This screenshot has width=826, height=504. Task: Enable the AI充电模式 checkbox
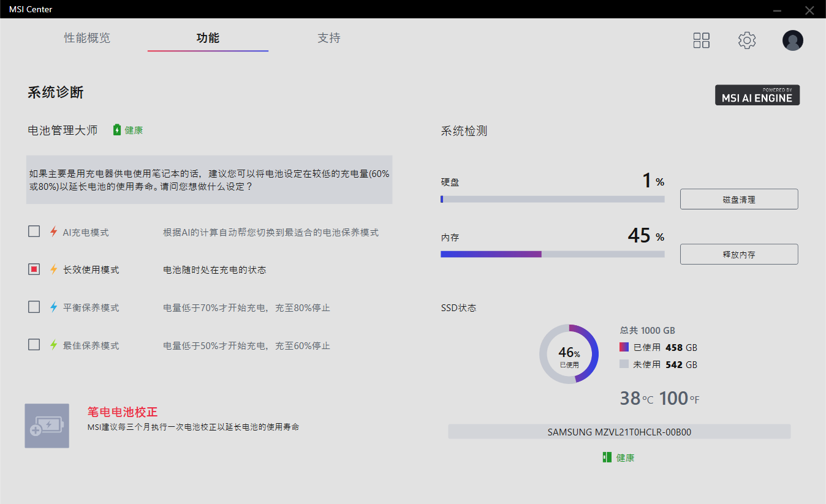click(34, 231)
